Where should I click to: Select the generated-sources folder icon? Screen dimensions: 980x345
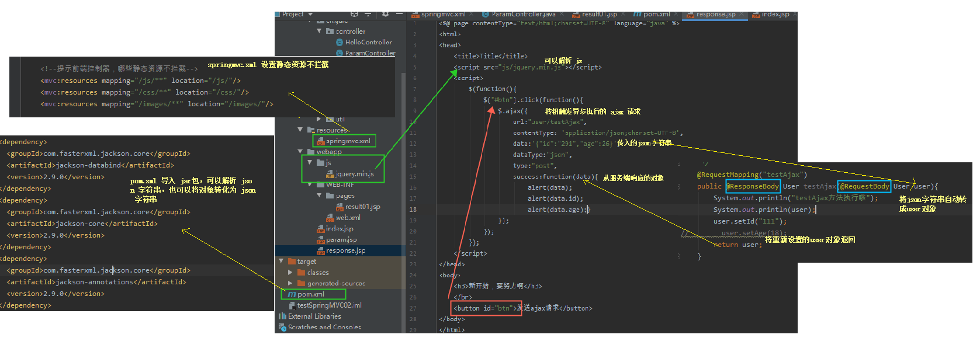tap(301, 284)
